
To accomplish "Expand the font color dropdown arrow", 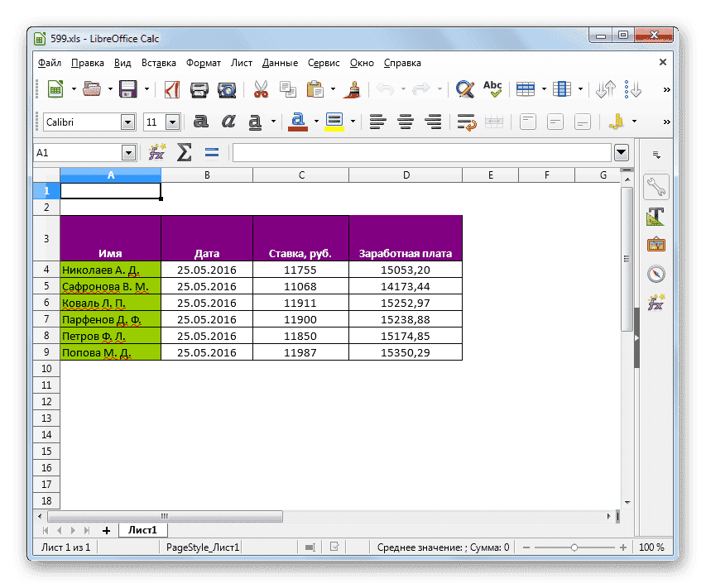I will pos(315,122).
